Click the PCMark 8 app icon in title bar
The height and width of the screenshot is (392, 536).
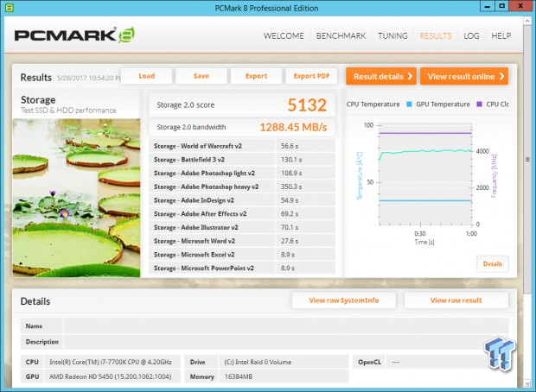point(10,8)
